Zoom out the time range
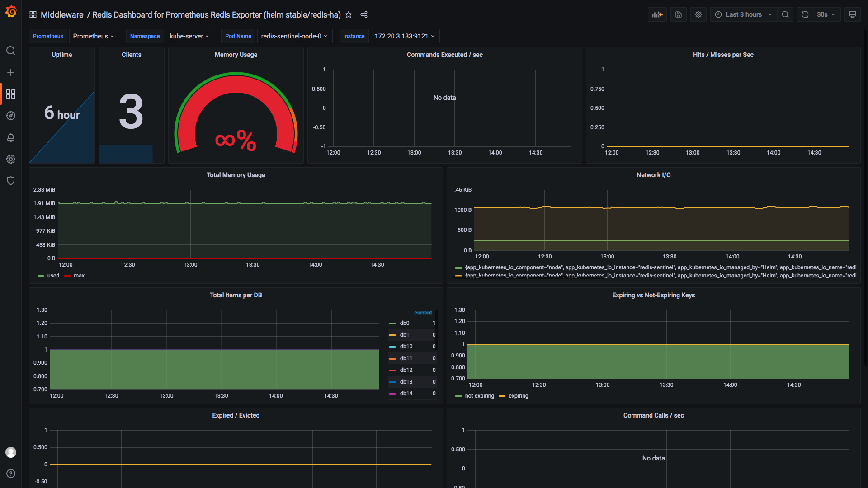This screenshot has width=868, height=488. pos(785,14)
